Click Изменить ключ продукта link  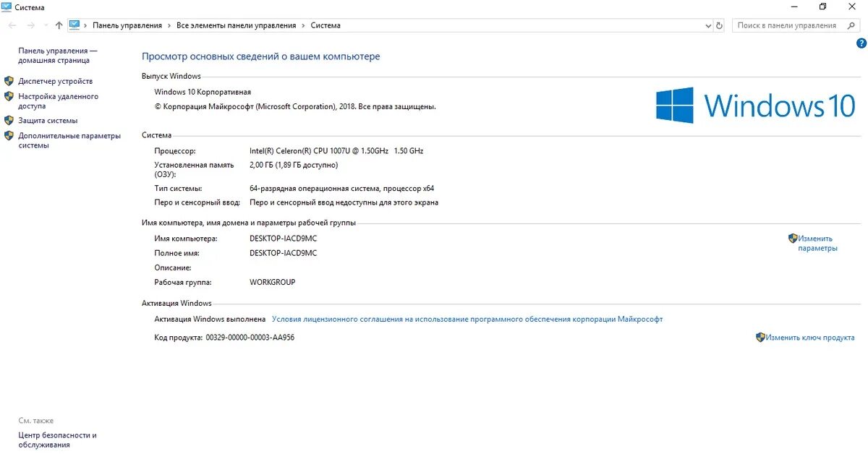click(x=810, y=338)
